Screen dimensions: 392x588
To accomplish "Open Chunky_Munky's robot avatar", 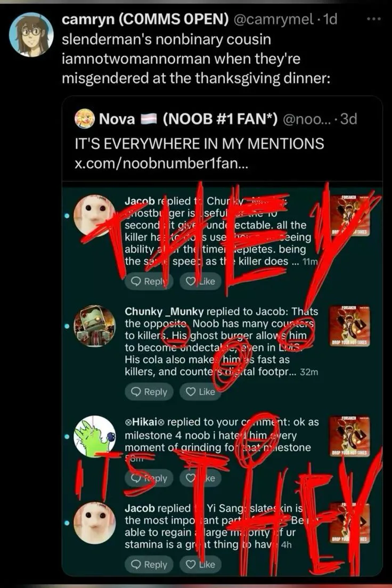I will click(x=94, y=326).
